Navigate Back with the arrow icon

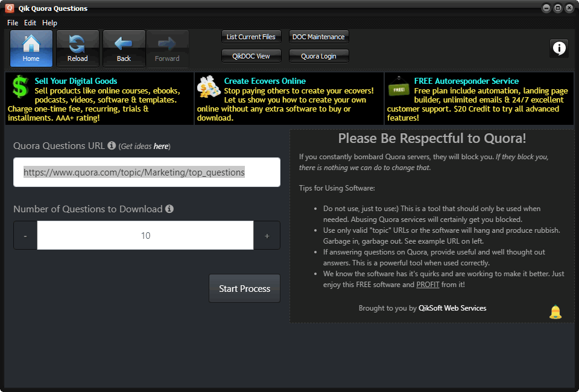point(124,48)
